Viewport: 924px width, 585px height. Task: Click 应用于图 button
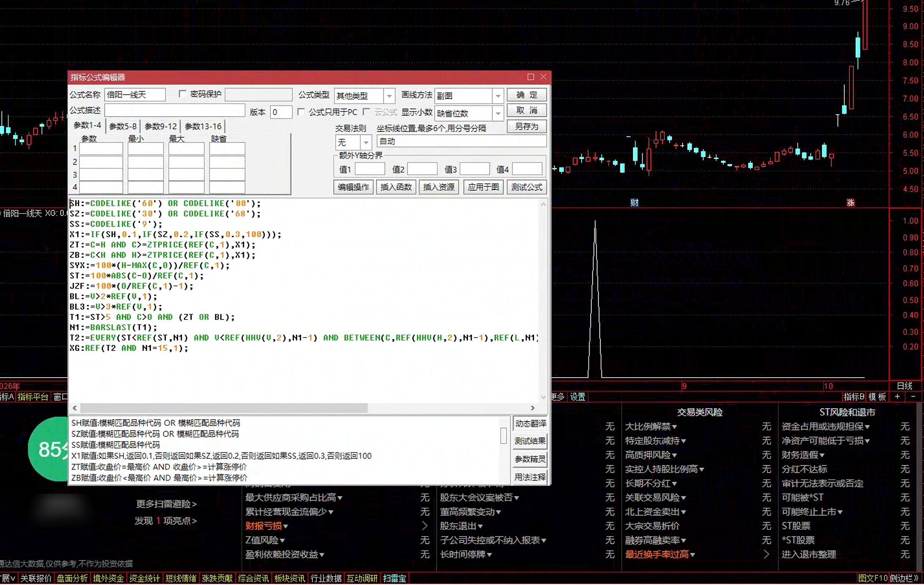click(x=483, y=187)
